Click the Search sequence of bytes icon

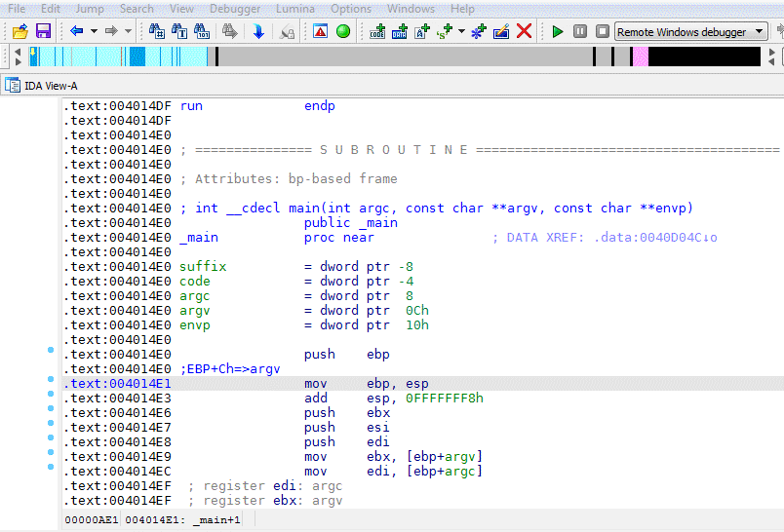[202, 31]
